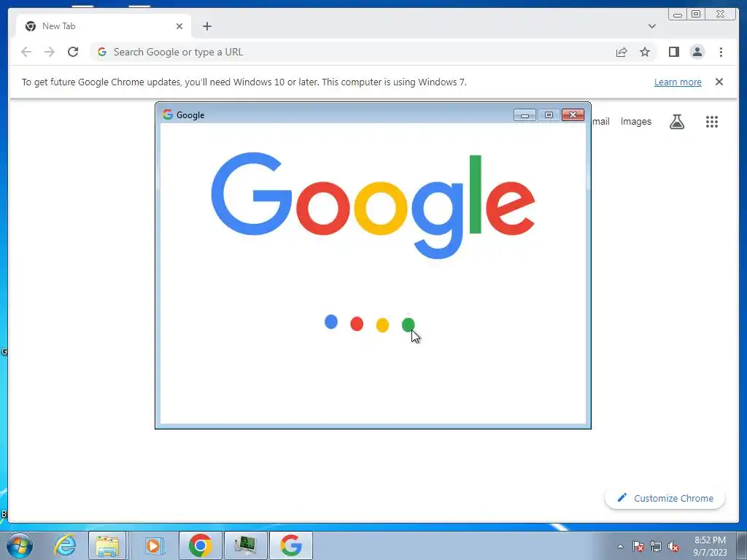Viewport: 747px width, 560px height.
Task: Close the Chrome window
Action: (x=721, y=15)
